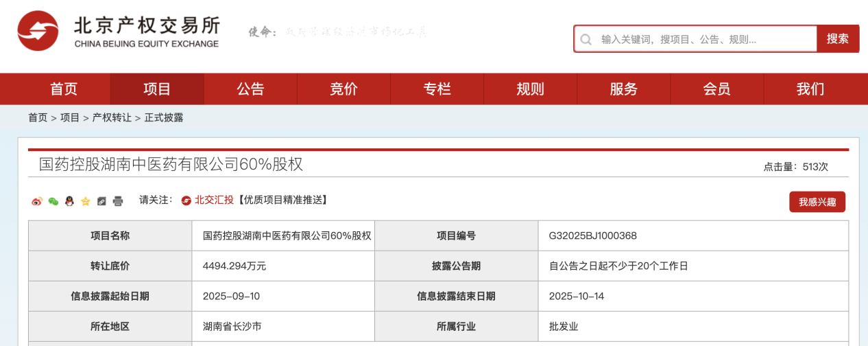
Task: Open the 规则 navigation tab
Action: click(x=530, y=89)
